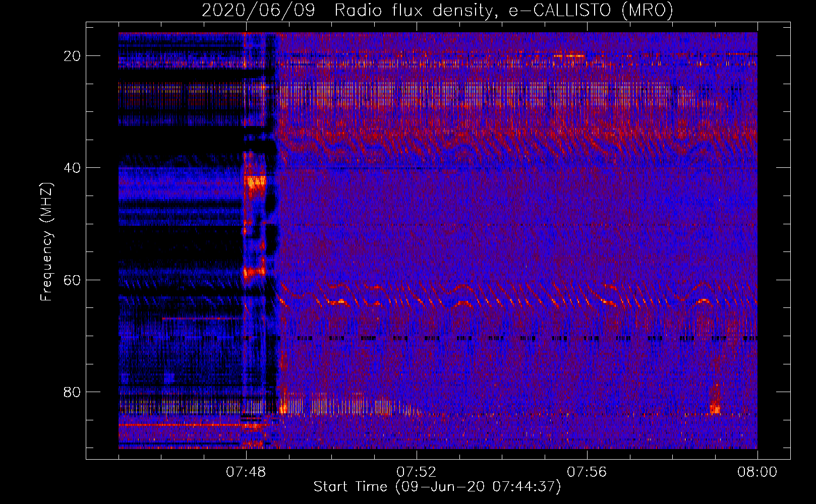Click the x-axis time label '08:00'
The height and width of the screenshot is (504, 816).
pyautogui.click(x=757, y=472)
